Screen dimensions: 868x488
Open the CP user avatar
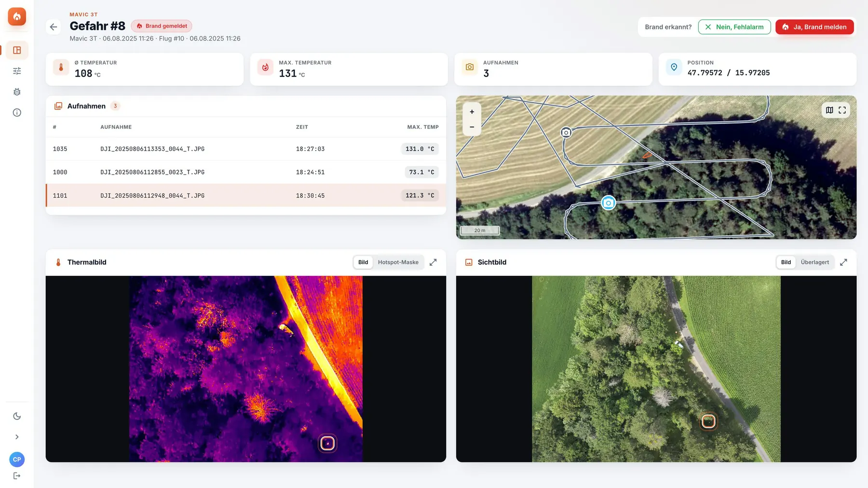(x=17, y=460)
